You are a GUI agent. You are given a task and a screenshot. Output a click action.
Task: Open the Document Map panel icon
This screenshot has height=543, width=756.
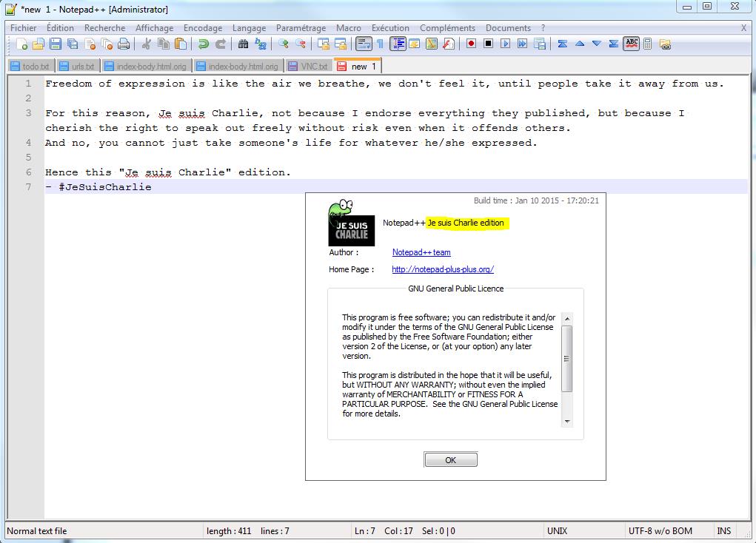(432, 44)
